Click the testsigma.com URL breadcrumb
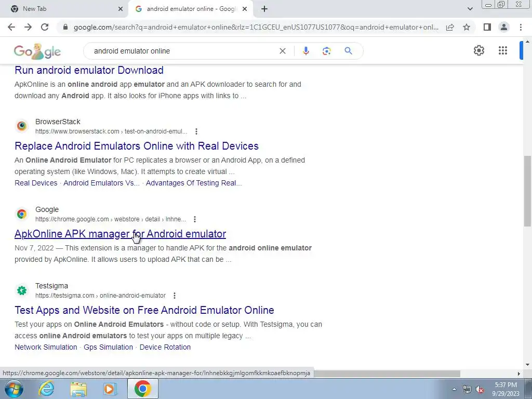The width and height of the screenshot is (532, 399). pos(100,296)
